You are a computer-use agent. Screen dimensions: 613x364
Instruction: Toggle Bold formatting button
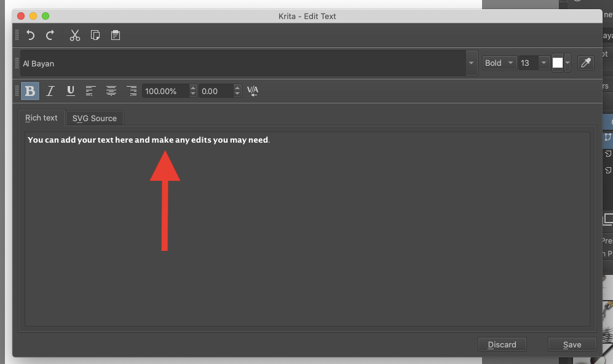(30, 91)
